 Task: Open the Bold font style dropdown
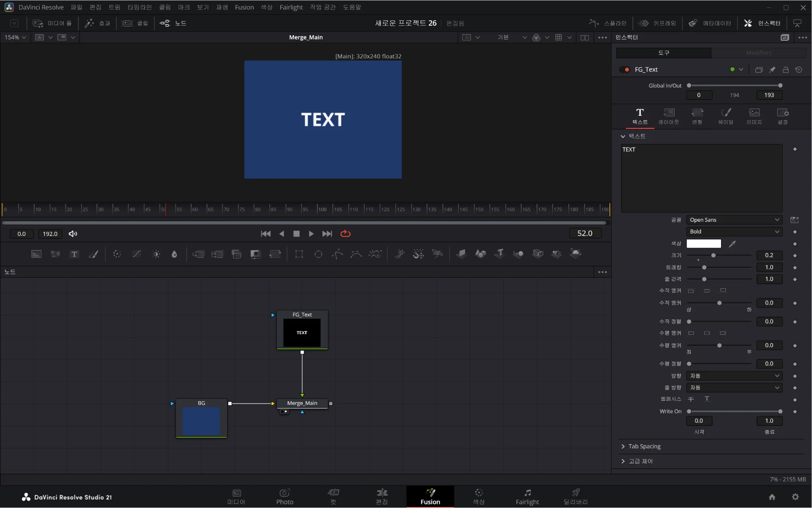734,231
